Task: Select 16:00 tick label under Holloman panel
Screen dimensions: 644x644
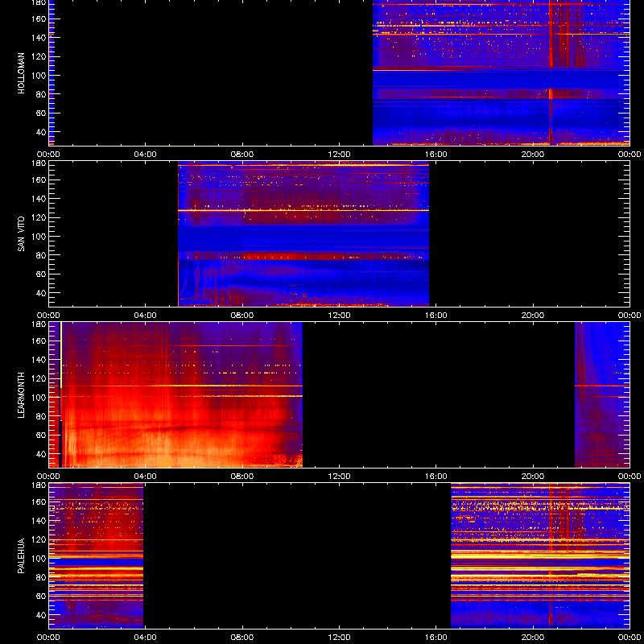Action: 436,155
